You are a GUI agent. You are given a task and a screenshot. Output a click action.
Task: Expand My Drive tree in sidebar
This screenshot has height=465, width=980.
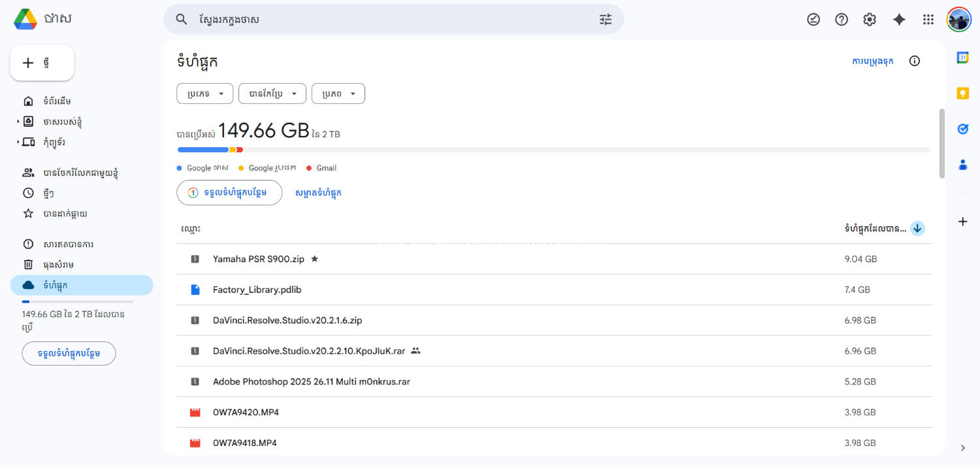tap(18, 122)
